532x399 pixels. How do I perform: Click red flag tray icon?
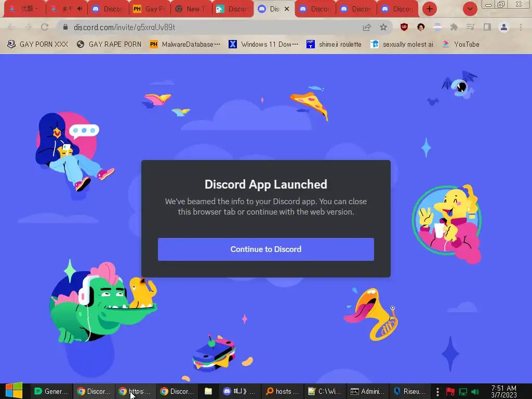450,392
